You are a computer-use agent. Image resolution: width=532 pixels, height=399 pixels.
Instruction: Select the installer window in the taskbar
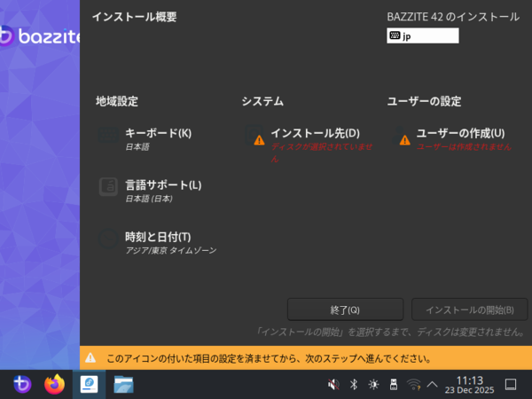(89, 385)
